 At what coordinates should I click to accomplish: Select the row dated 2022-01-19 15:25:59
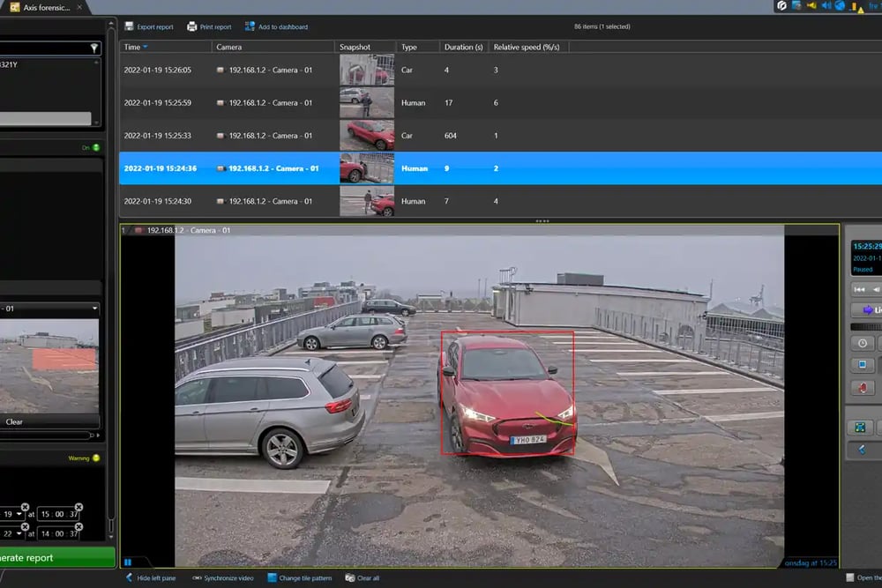click(501, 103)
